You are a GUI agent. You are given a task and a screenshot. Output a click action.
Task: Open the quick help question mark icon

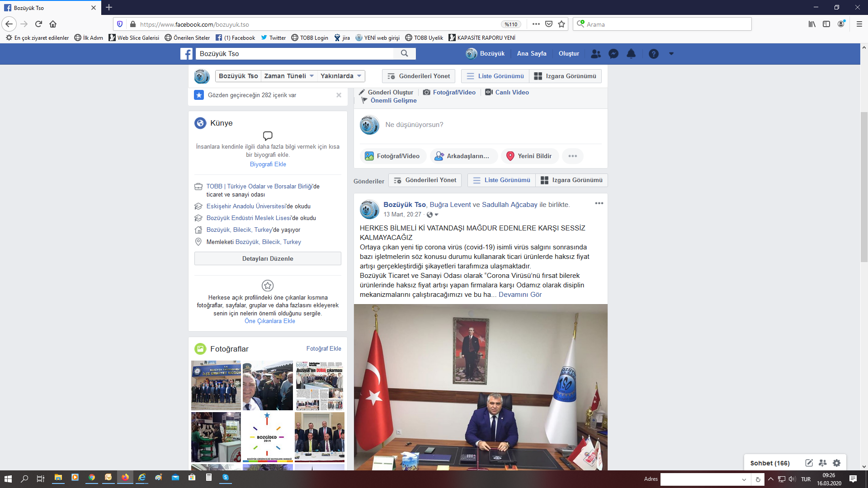[653, 54]
